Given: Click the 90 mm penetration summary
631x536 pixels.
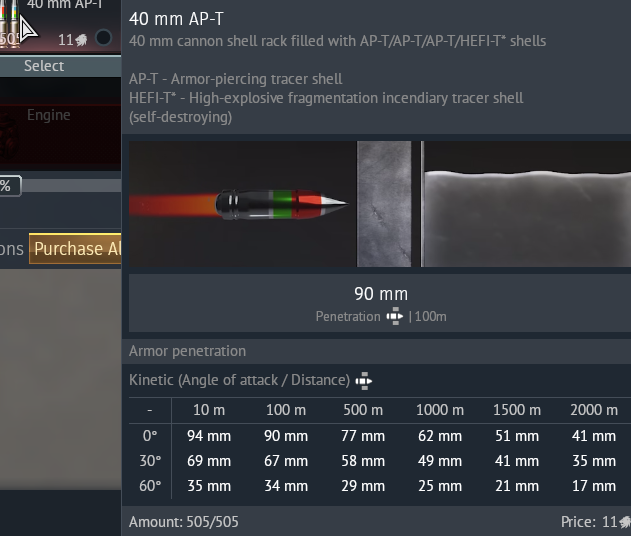Looking at the screenshot, I should click(x=381, y=294).
